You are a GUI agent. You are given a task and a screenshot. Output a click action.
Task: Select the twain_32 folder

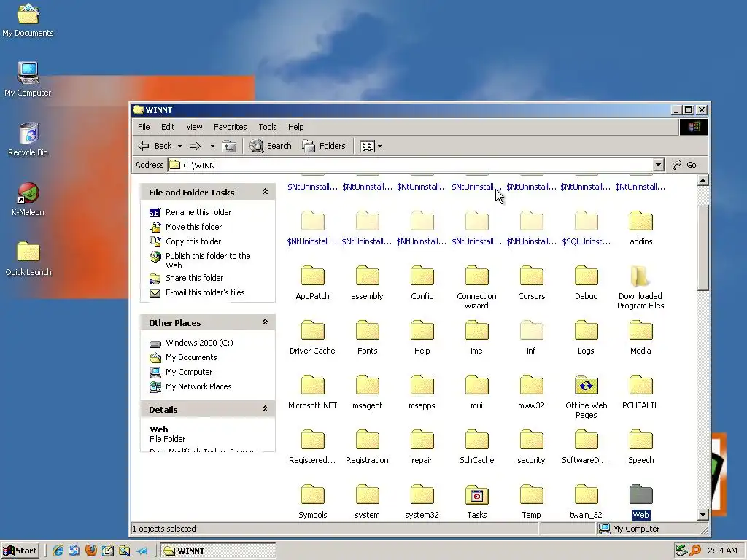586,501
